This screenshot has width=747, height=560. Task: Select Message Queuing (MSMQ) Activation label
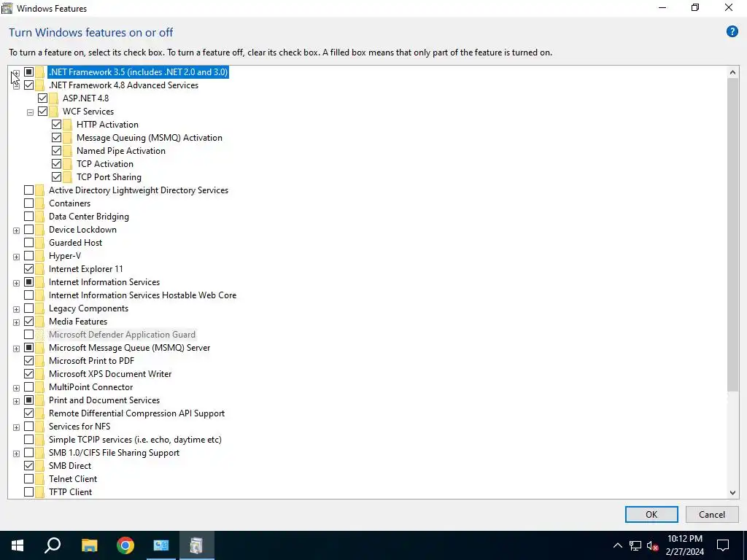[x=149, y=138]
